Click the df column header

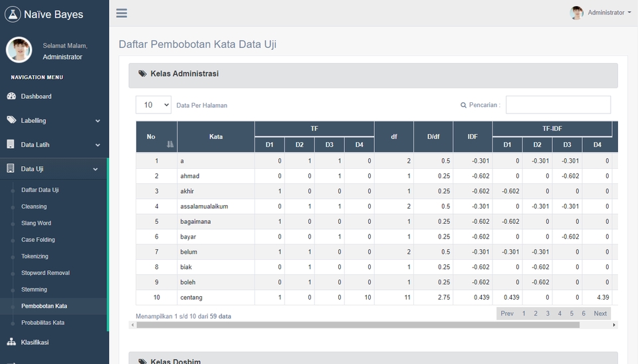click(x=394, y=137)
